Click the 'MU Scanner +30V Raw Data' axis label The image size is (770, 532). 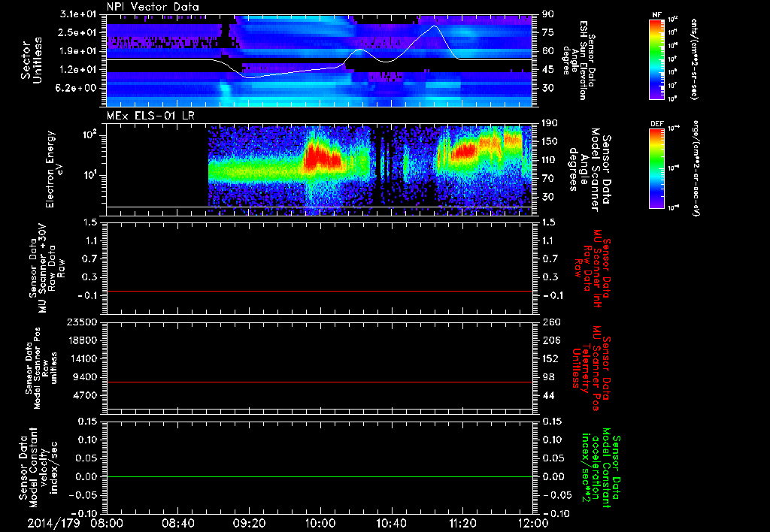click(47, 268)
